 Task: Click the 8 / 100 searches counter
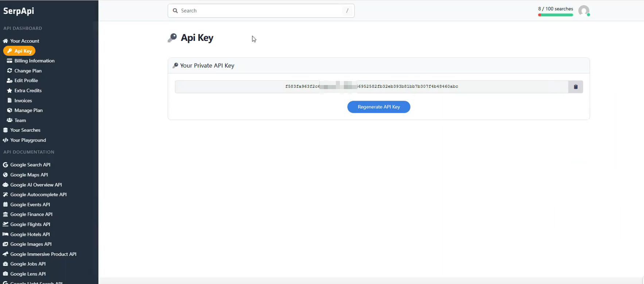(x=555, y=9)
